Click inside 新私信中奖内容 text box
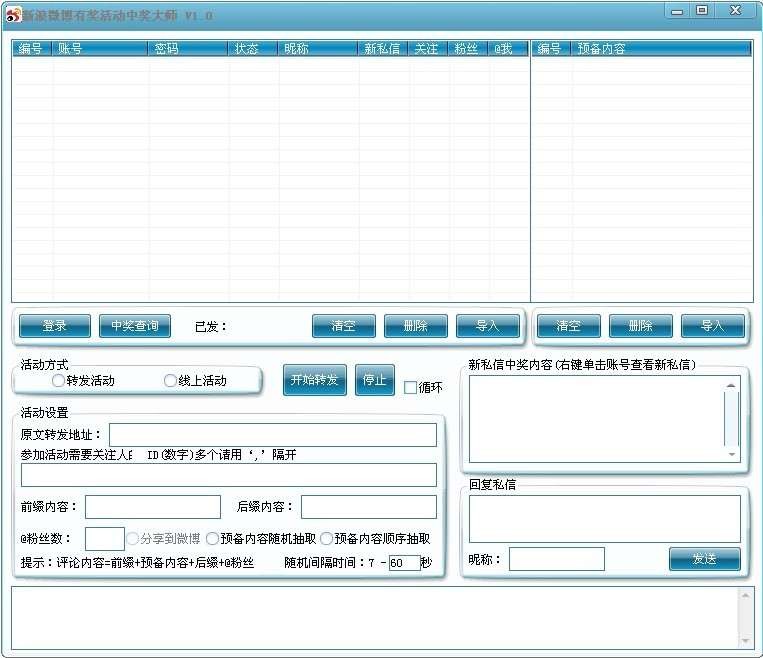This screenshot has width=763, height=658. pyautogui.click(x=596, y=419)
